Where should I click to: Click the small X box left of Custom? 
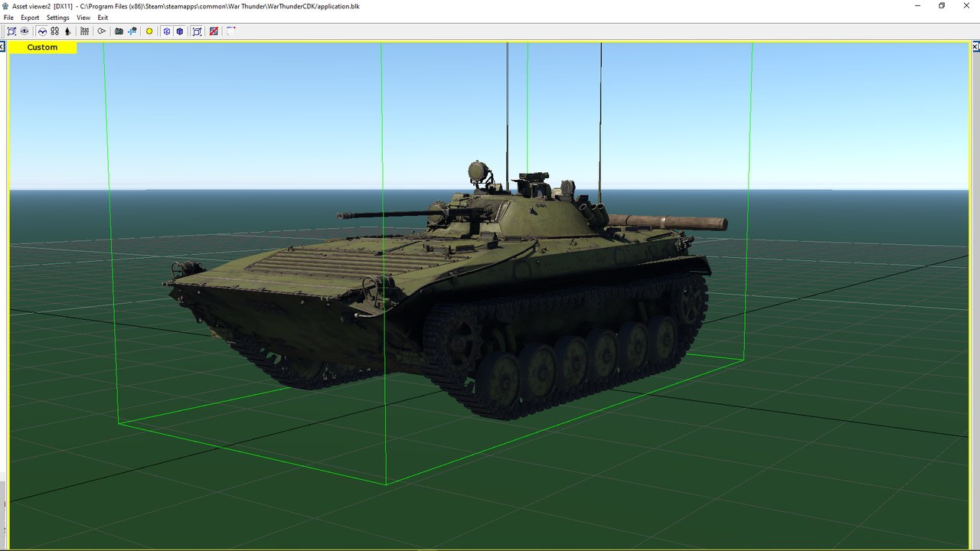pos(2,47)
